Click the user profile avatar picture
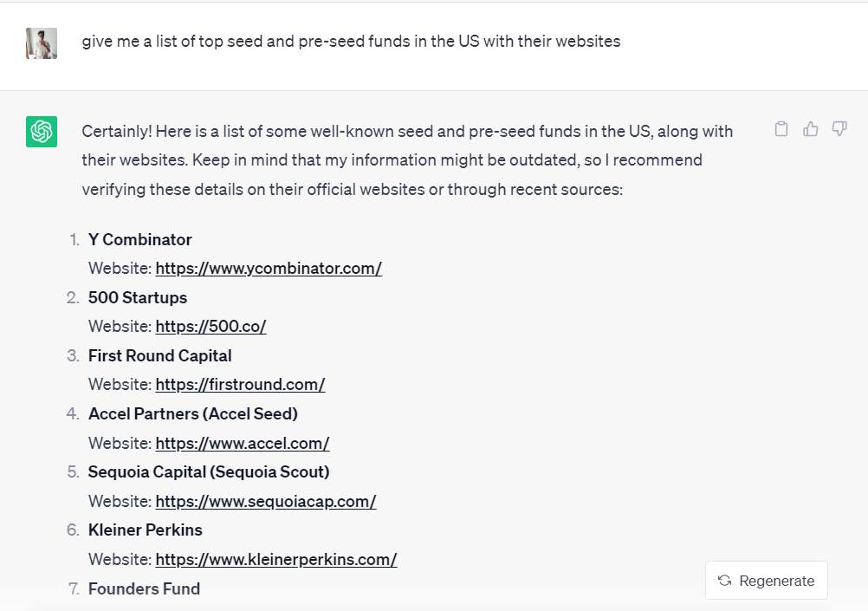868x611 pixels. tap(42, 43)
